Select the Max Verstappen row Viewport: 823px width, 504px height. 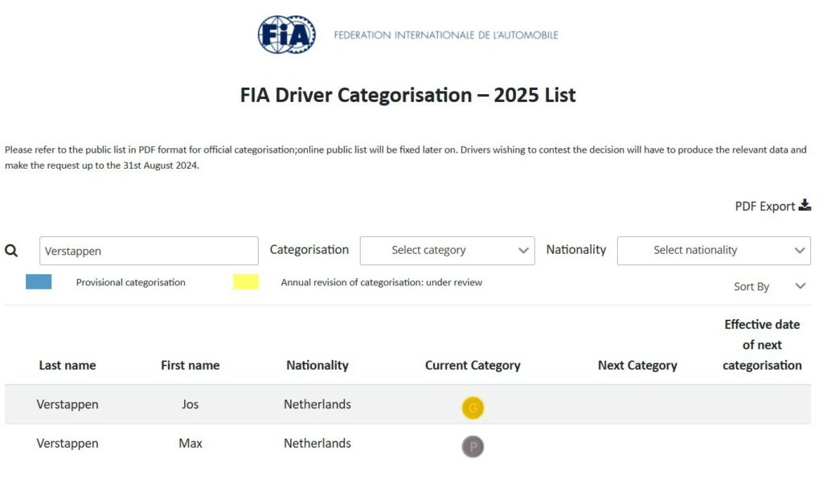pos(190,444)
